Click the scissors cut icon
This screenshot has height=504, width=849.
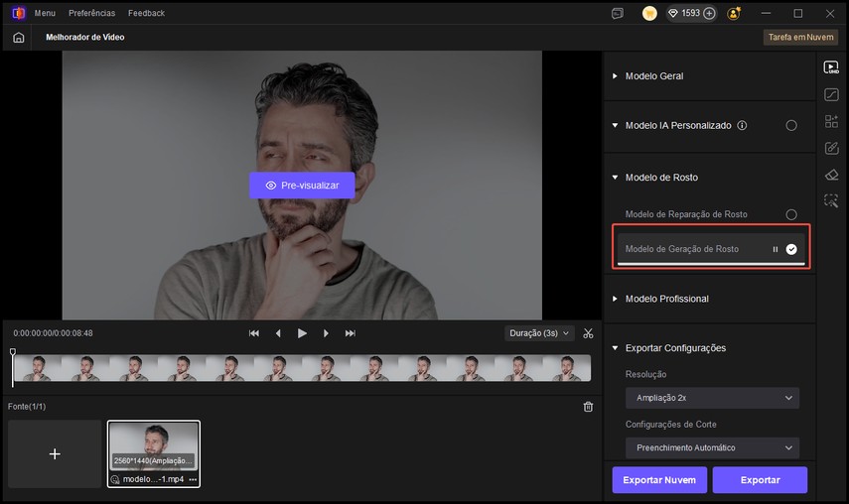click(x=588, y=333)
